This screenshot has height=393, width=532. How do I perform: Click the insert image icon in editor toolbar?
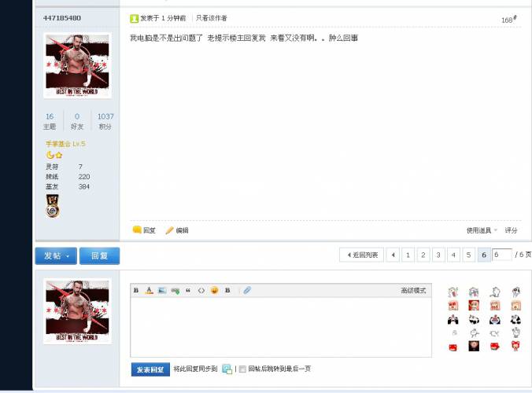[162, 290]
